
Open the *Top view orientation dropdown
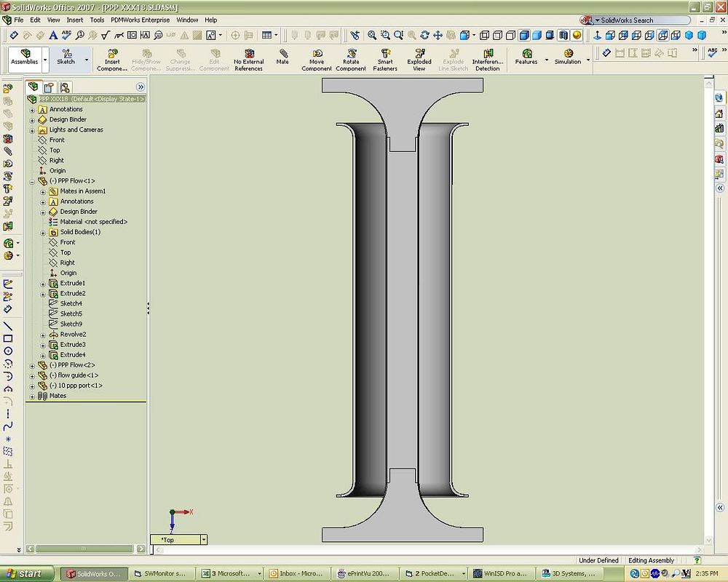(203, 539)
